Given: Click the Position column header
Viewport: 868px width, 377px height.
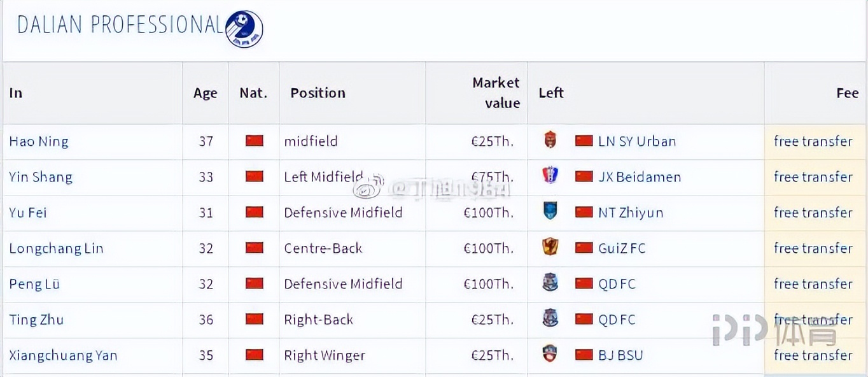Looking at the screenshot, I should (x=318, y=93).
